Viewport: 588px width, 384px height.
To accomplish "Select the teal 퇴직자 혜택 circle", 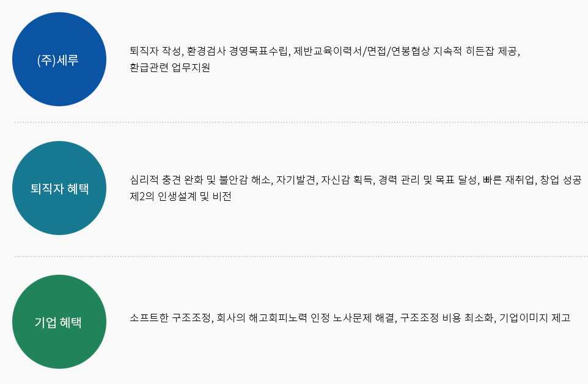I will coord(59,188).
